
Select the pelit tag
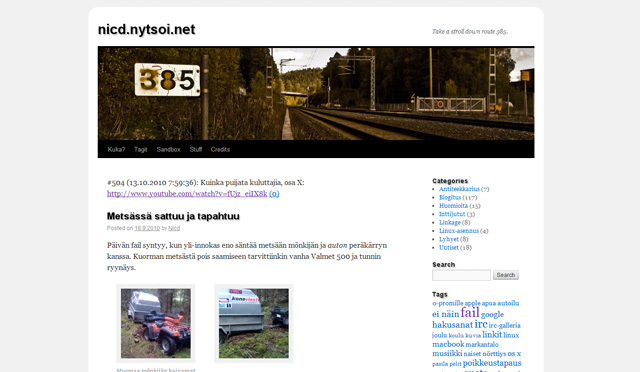[x=455, y=364]
